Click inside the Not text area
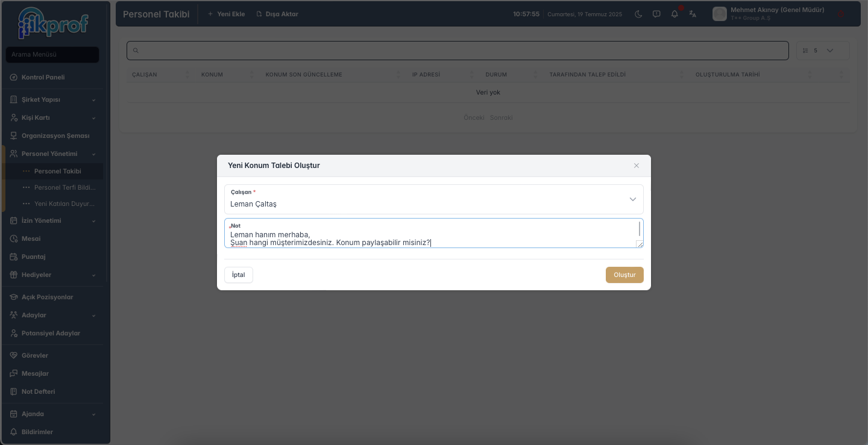 coord(434,233)
